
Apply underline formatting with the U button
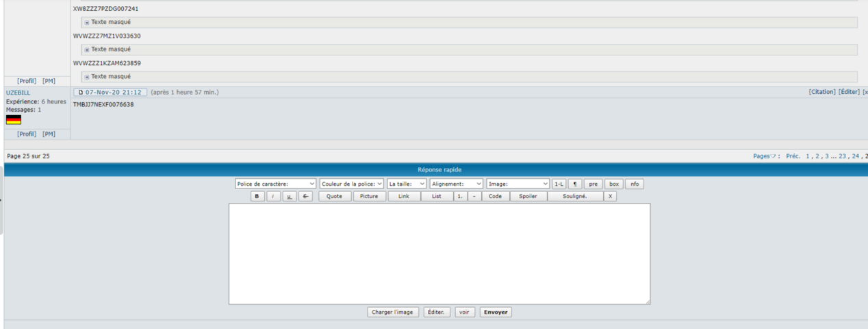290,196
